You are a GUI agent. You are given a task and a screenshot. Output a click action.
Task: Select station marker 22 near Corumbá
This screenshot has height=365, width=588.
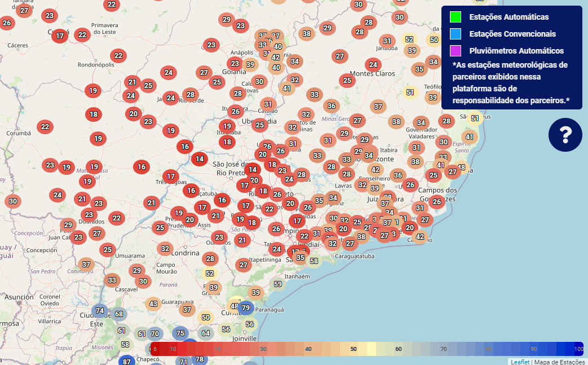45,127
